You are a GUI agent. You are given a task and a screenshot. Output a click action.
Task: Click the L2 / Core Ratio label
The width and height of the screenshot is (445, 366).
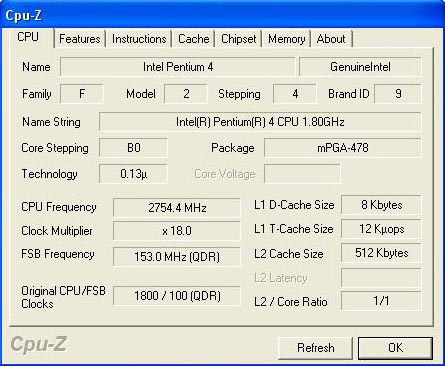pos(291,302)
